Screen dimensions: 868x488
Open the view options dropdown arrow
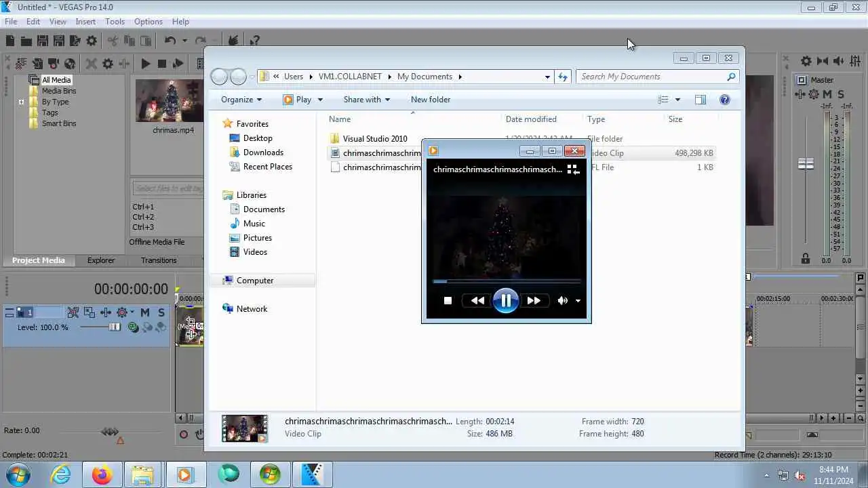tap(677, 100)
